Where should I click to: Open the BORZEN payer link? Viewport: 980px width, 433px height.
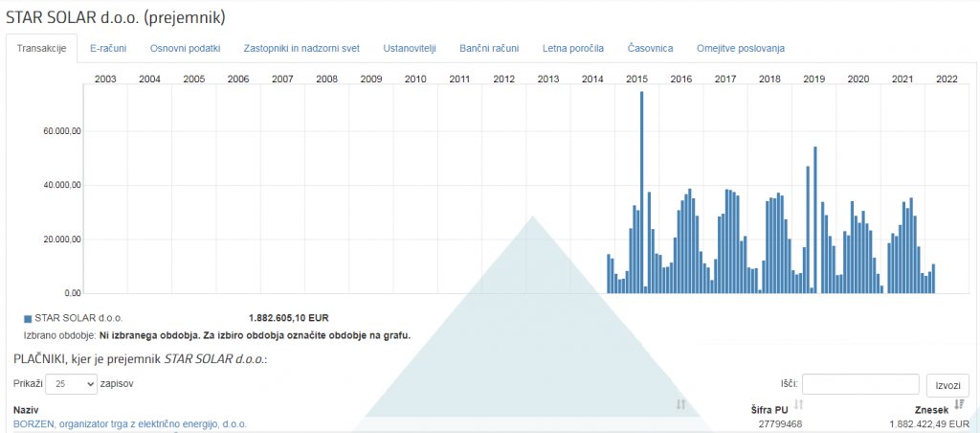(129, 423)
